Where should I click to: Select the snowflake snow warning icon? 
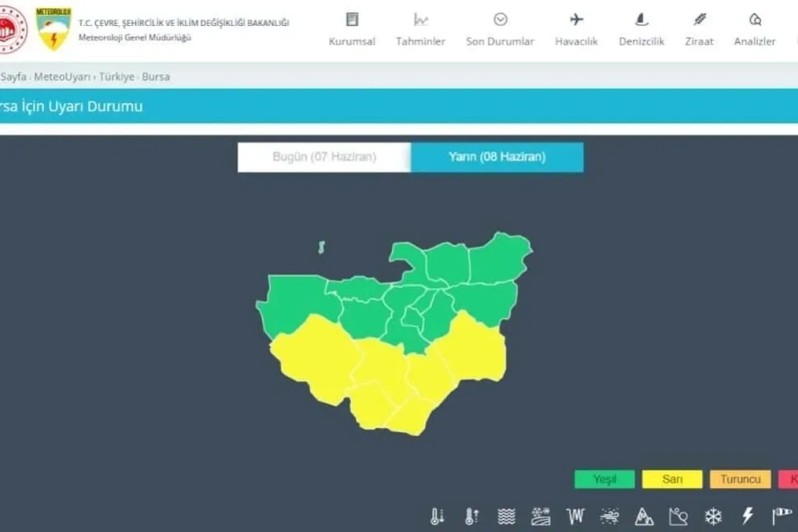714,516
